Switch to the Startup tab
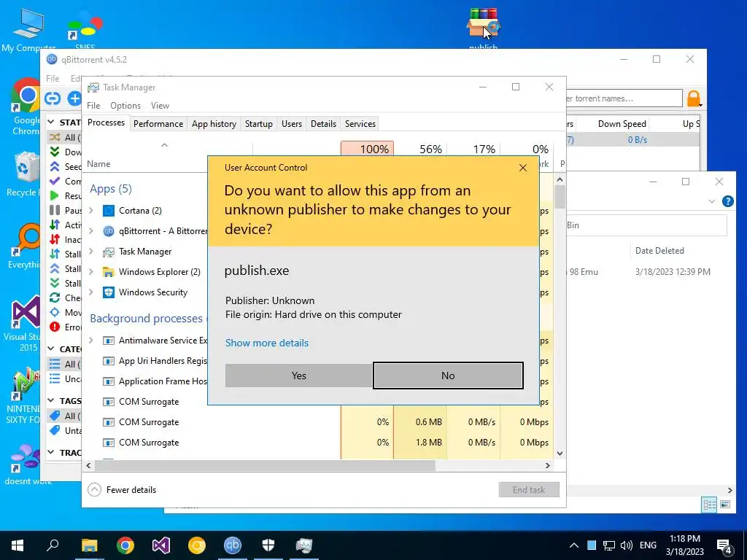747x560 pixels. click(x=259, y=124)
